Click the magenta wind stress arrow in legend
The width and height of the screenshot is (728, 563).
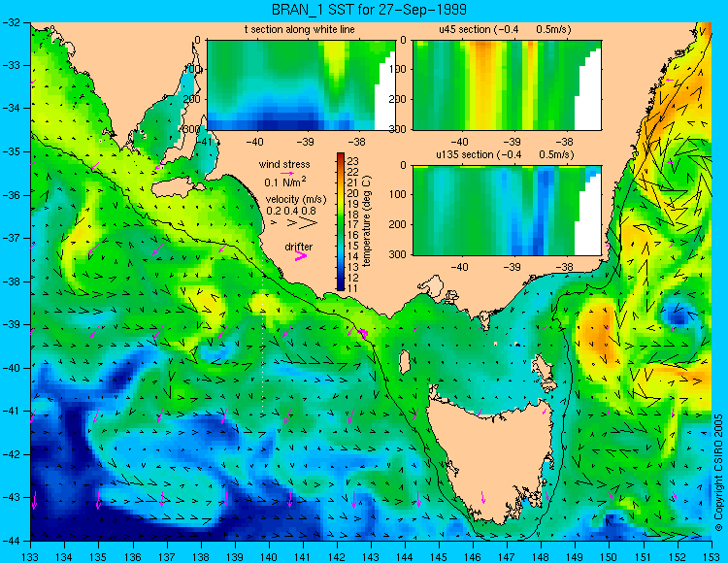point(286,173)
